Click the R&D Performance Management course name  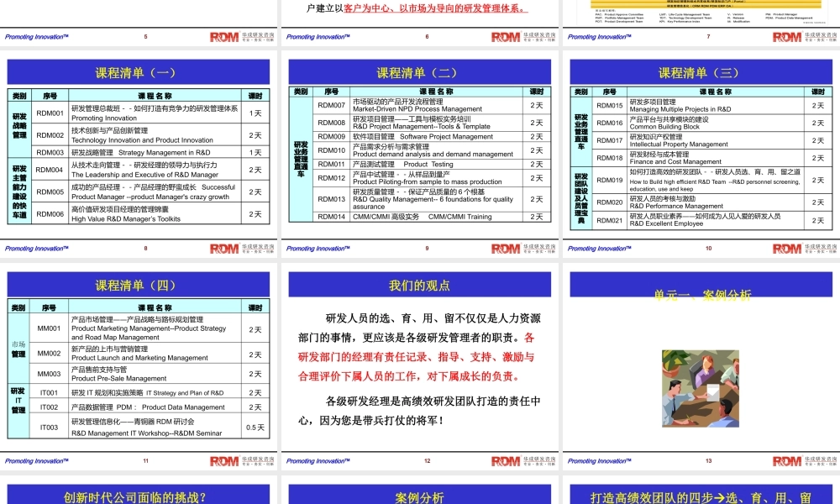point(676,206)
